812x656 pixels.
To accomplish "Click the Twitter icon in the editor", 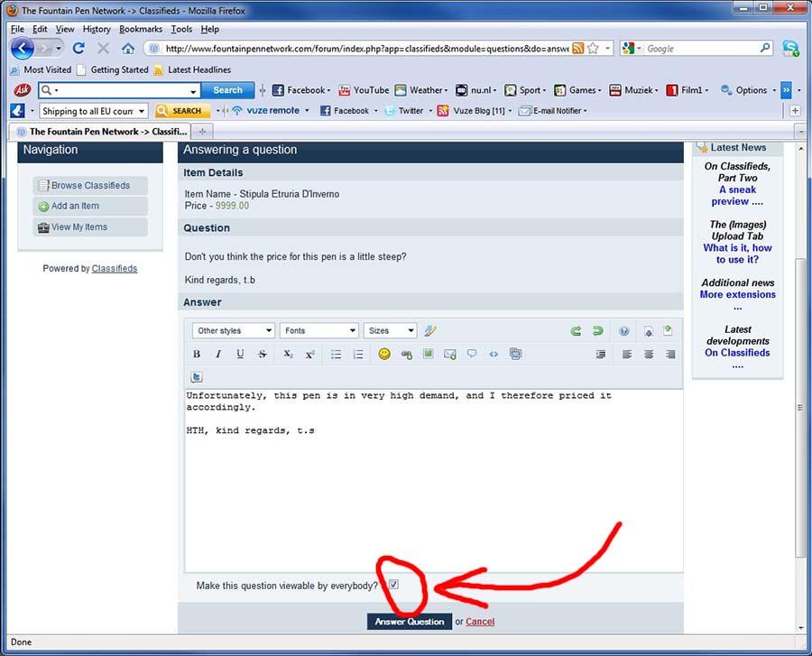I will [197, 377].
